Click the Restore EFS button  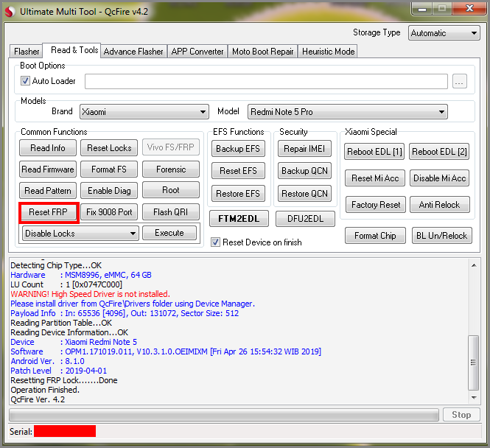click(238, 194)
